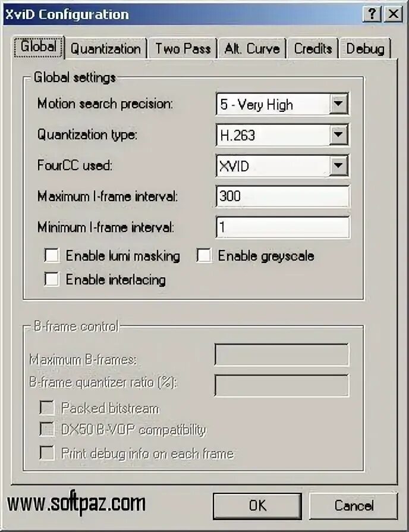Check the Enable interlacing option
The width and height of the screenshot is (409, 532).
[x=52, y=280]
